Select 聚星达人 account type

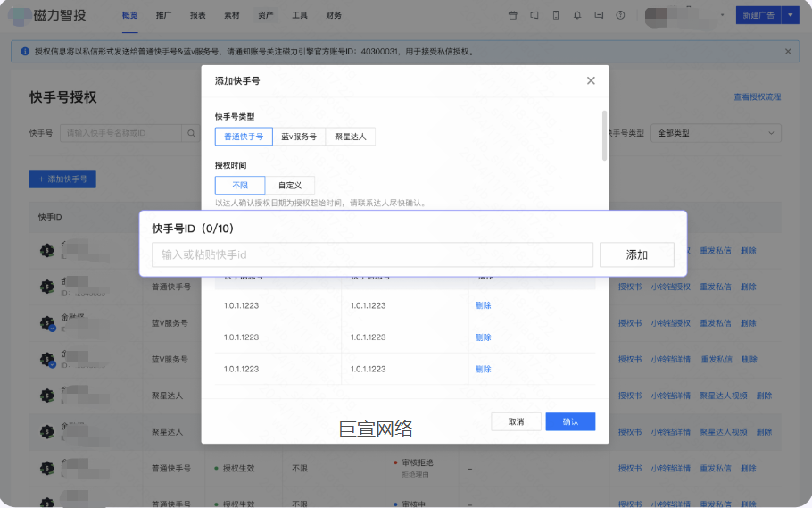point(350,137)
